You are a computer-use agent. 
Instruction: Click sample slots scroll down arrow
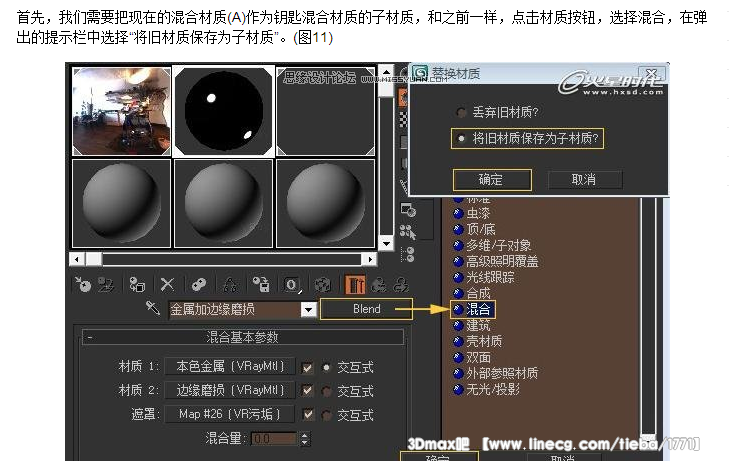point(386,243)
